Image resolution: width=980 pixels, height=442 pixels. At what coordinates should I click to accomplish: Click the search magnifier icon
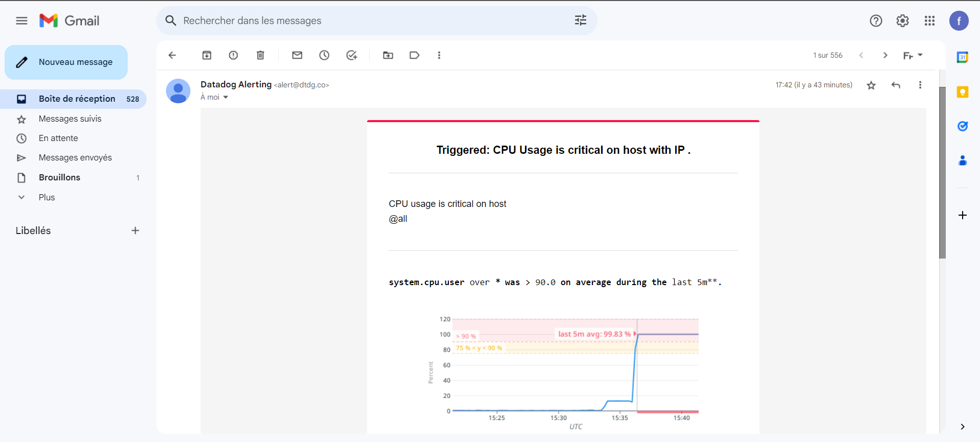click(171, 21)
